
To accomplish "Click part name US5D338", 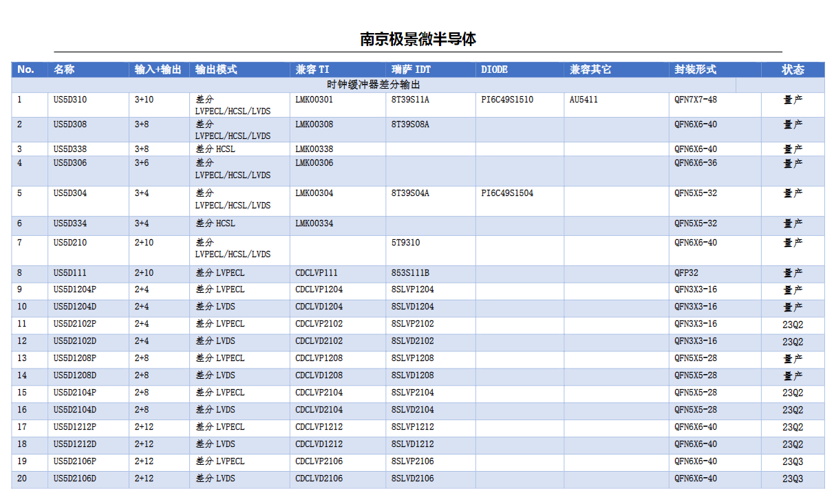I will point(70,149).
